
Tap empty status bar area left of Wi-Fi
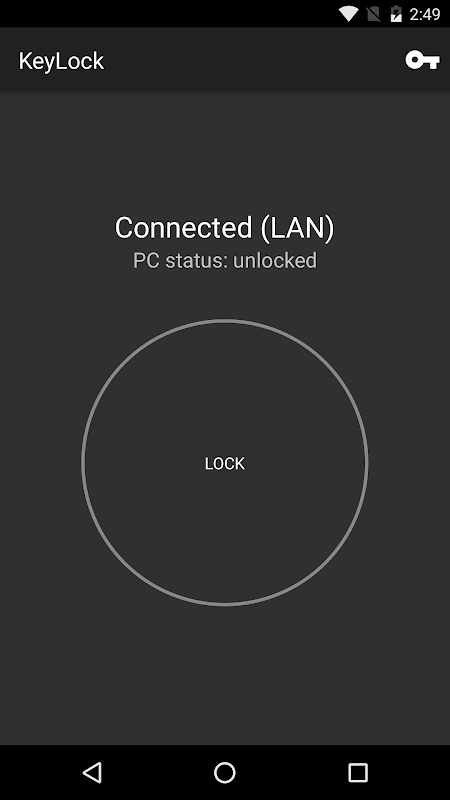point(168,14)
